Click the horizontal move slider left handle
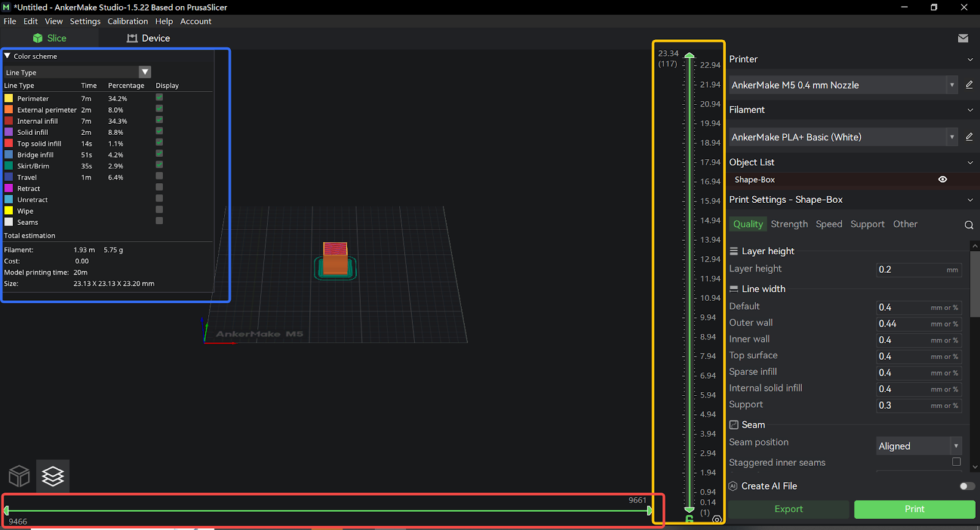Screen dimensions: 980x530 (6, 510)
